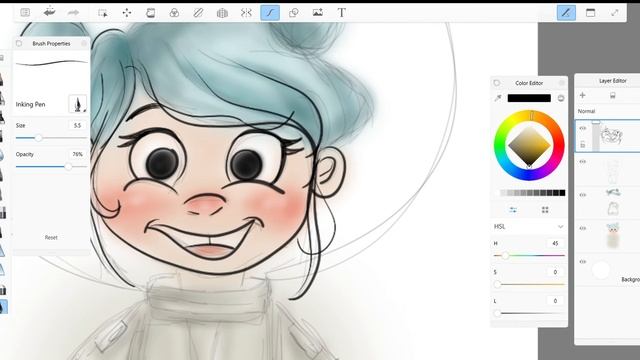Switch to the color sliders tab
Screen dimensions: 640x360
[x=513, y=210]
